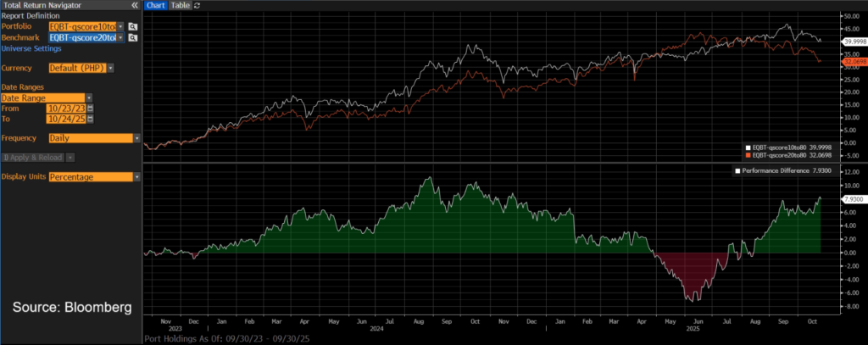Open the From date calendar picker

tap(90, 108)
